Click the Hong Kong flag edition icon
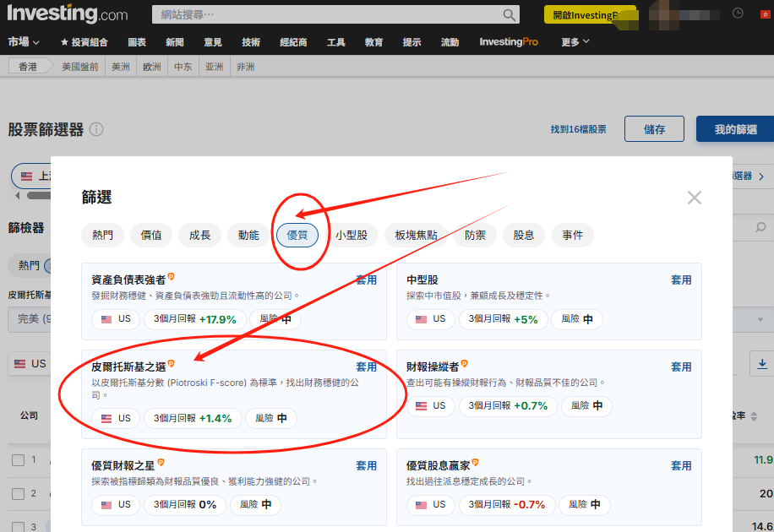Viewport: 774px width, 532px height. pyautogui.click(x=765, y=14)
